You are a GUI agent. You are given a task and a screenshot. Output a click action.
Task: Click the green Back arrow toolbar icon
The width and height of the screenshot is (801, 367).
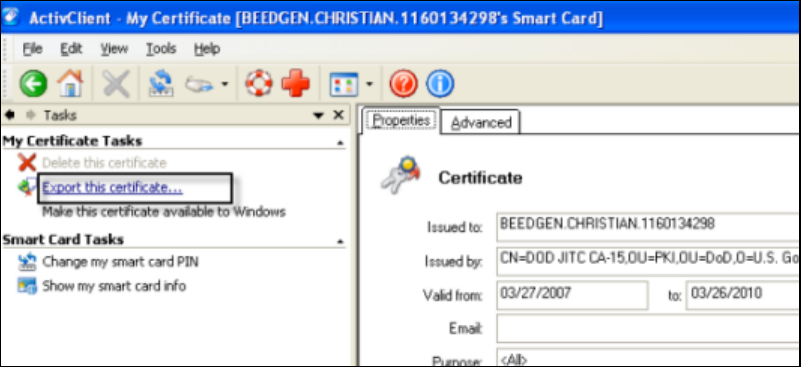pyautogui.click(x=34, y=84)
